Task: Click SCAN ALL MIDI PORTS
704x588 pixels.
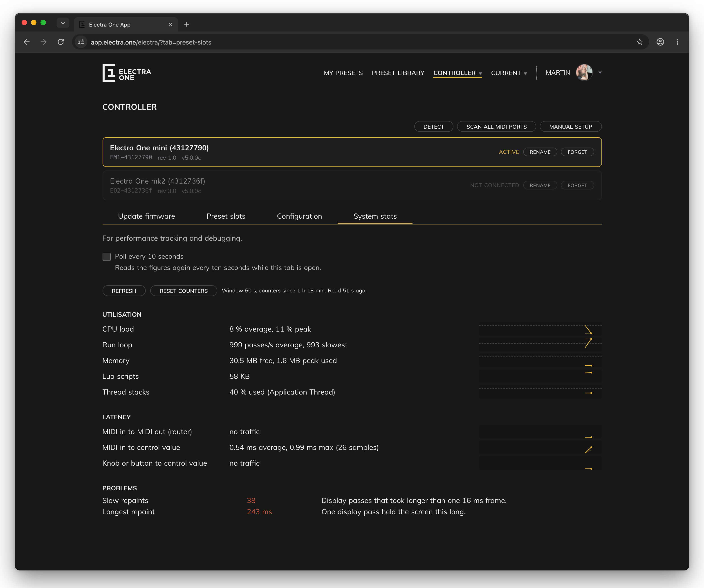Action: (x=496, y=127)
